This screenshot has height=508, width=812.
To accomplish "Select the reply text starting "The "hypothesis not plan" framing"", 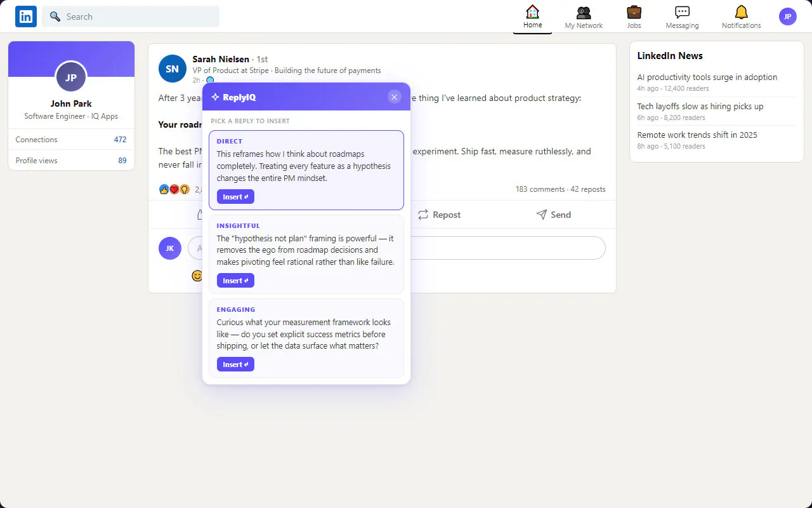I will coord(306,250).
